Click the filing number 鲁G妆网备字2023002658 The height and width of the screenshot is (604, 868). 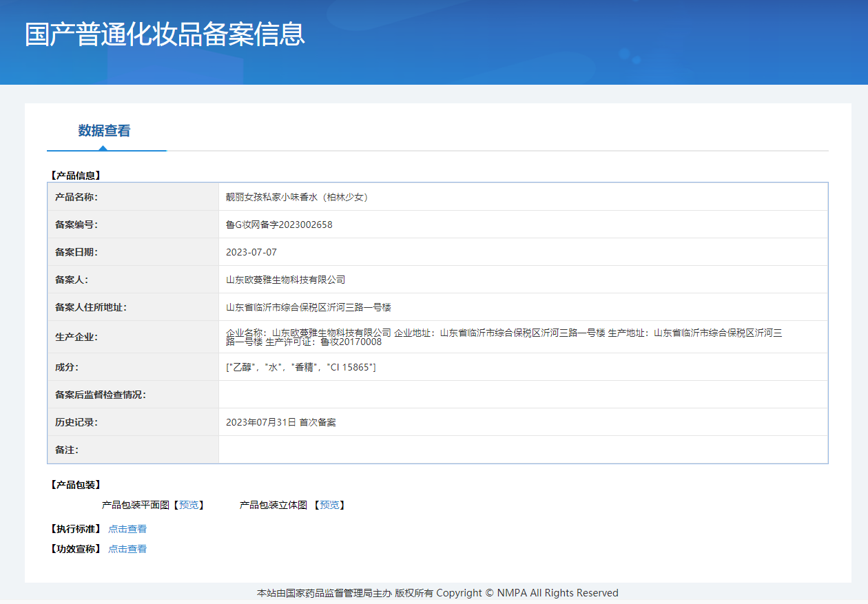point(279,225)
